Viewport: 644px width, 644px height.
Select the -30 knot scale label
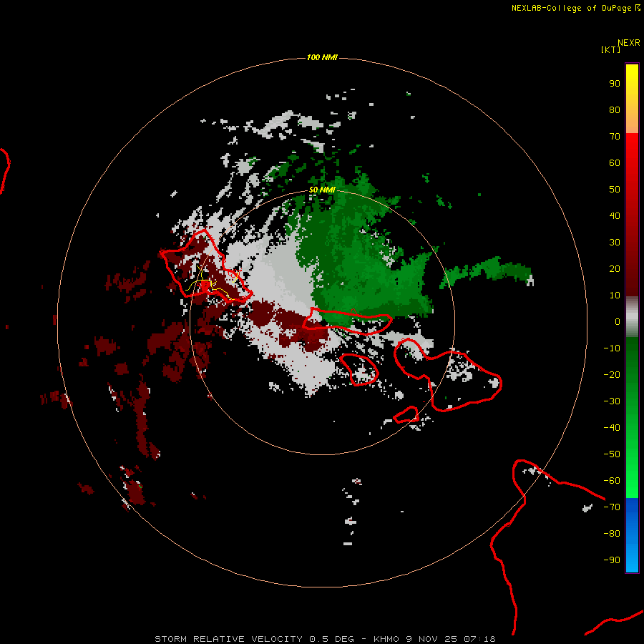[x=612, y=401]
